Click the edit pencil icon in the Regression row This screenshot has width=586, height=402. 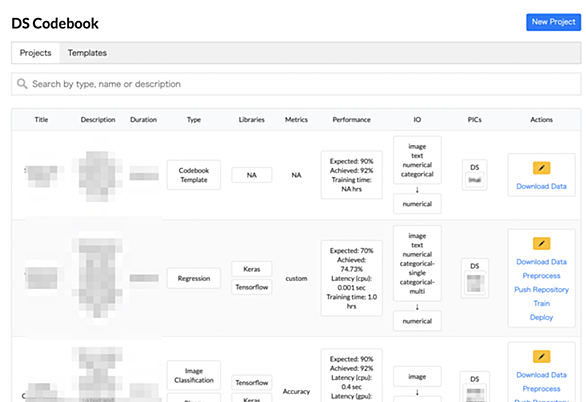pos(541,244)
